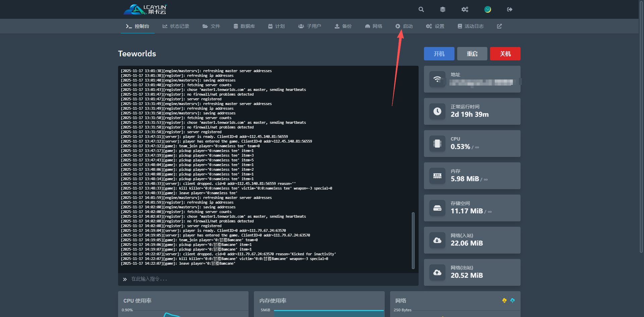Click the masked server address box

coord(481,82)
